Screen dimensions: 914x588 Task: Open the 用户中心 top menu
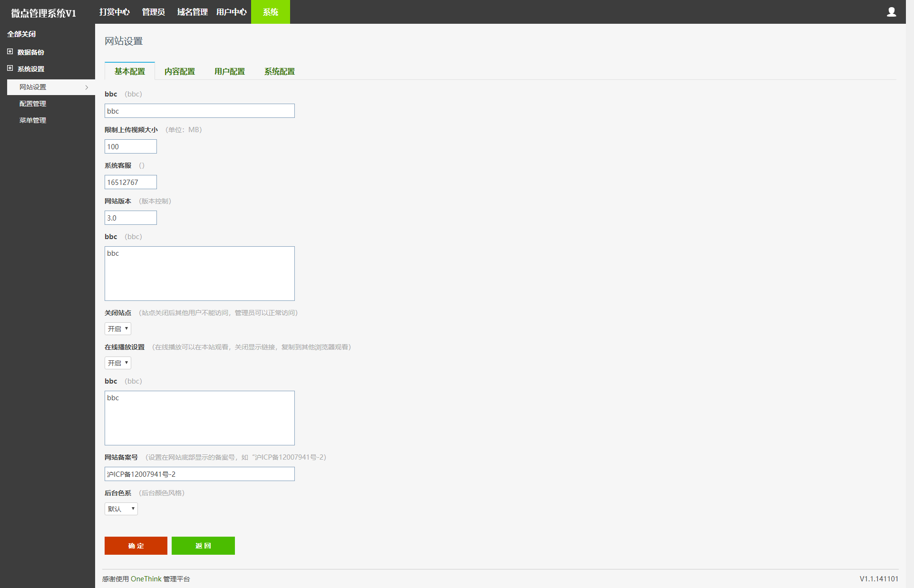click(x=232, y=12)
